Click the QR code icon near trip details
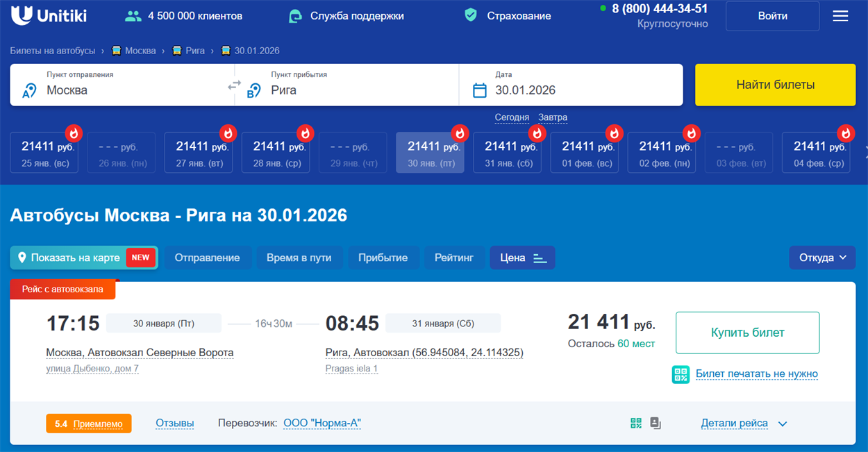 [636, 423]
